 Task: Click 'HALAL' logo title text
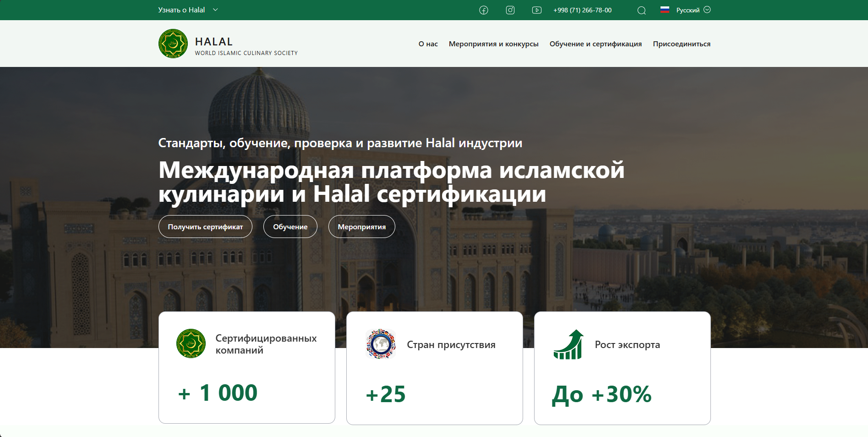click(x=214, y=42)
